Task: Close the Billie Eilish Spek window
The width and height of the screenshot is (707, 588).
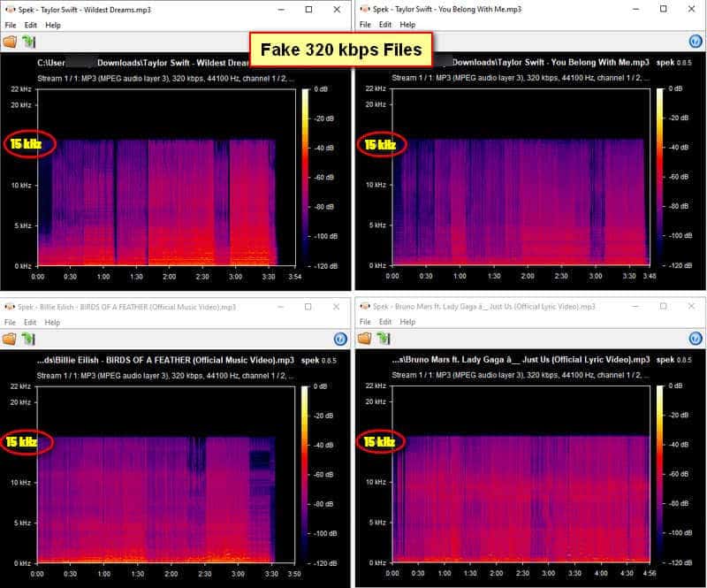Action: point(336,307)
